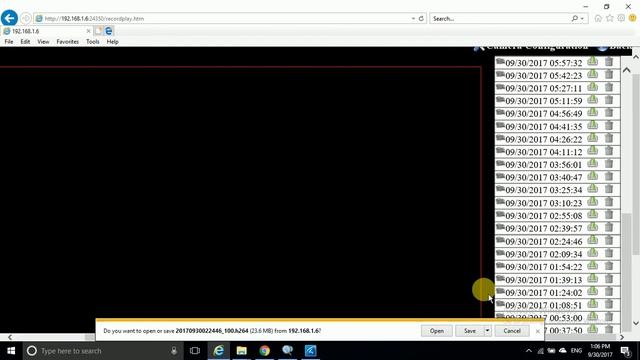
Task: Delete the 09/30/2017 04:41:35 recording
Action: coord(609,125)
